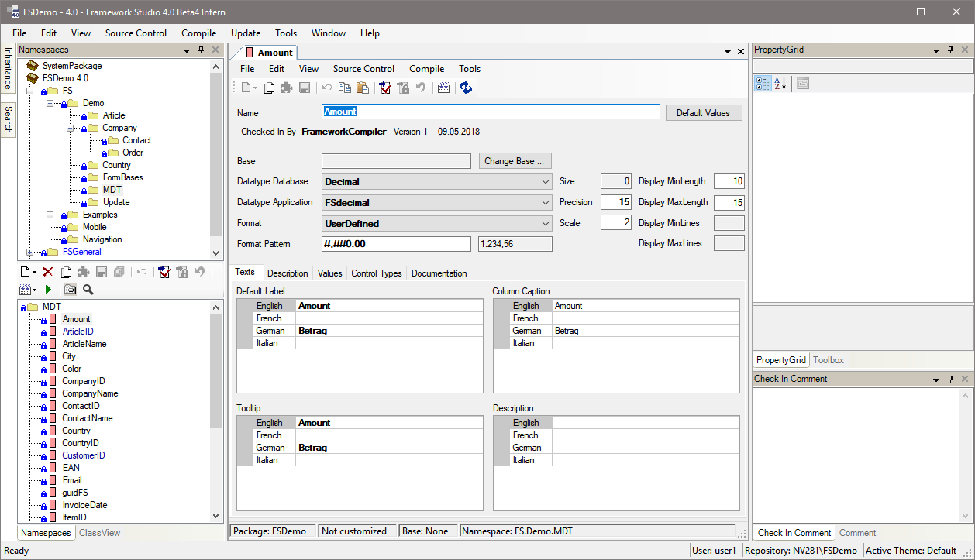The width and height of the screenshot is (975, 560).
Task: Expand the Examples node in namespace tree
Action: (x=50, y=215)
